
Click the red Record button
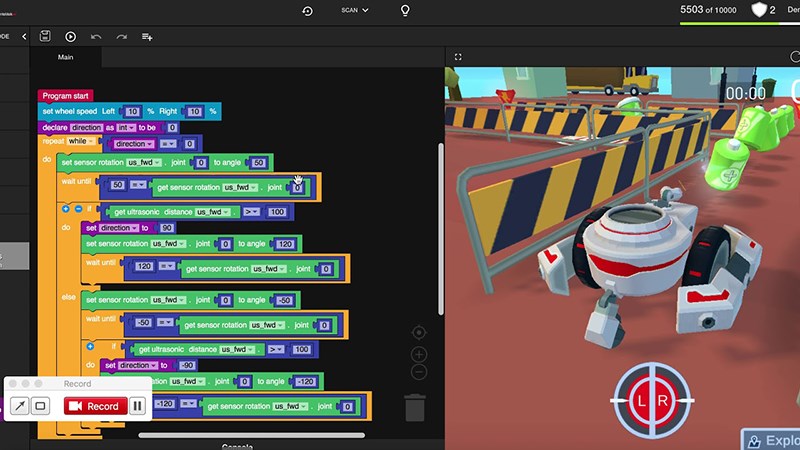coord(94,406)
